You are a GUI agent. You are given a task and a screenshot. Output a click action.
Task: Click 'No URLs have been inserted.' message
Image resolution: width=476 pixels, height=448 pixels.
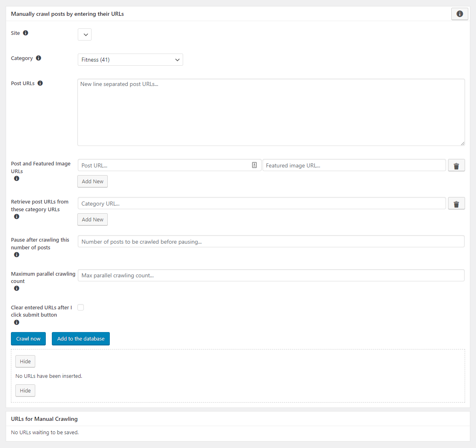[x=49, y=376]
